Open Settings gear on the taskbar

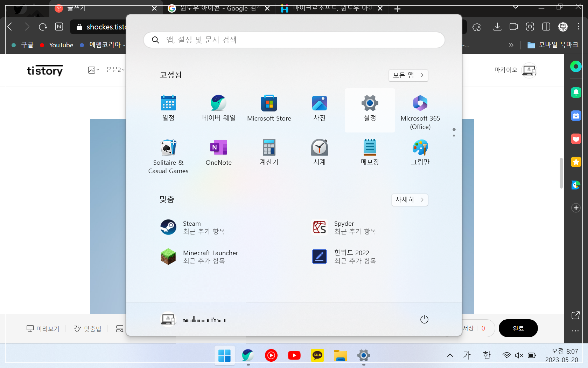364,355
